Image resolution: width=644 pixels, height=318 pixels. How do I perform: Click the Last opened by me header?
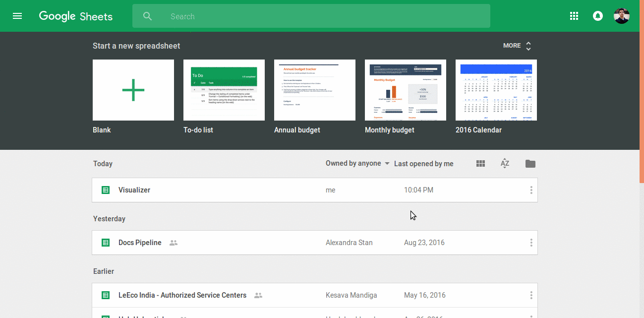[424, 164]
